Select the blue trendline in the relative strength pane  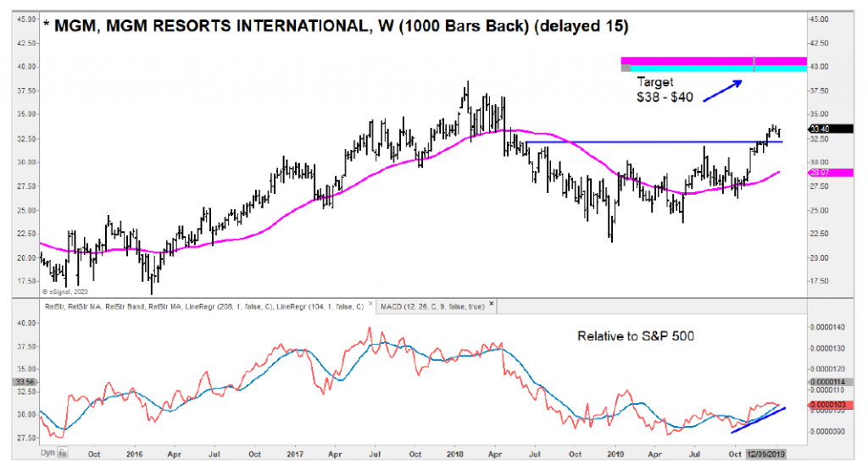758,421
